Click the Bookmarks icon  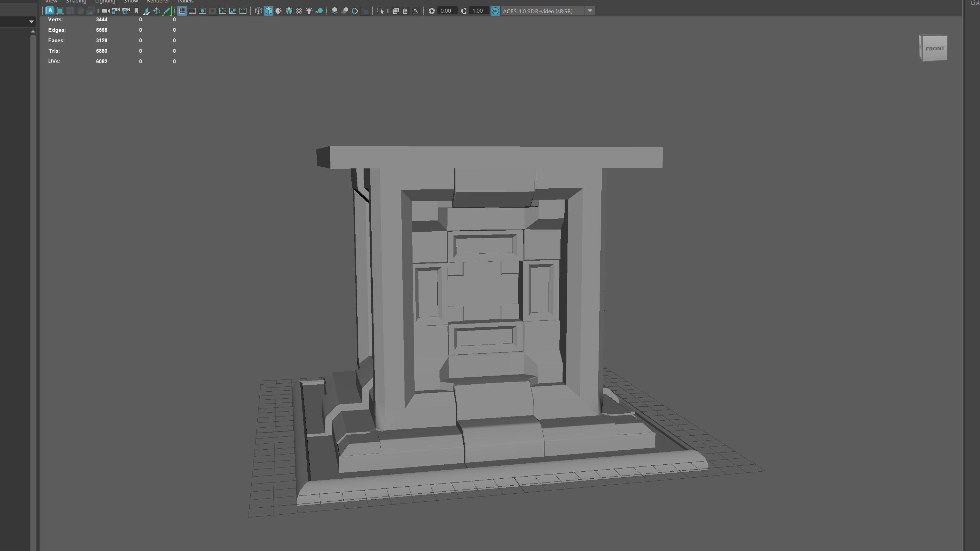click(x=136, y=11)
